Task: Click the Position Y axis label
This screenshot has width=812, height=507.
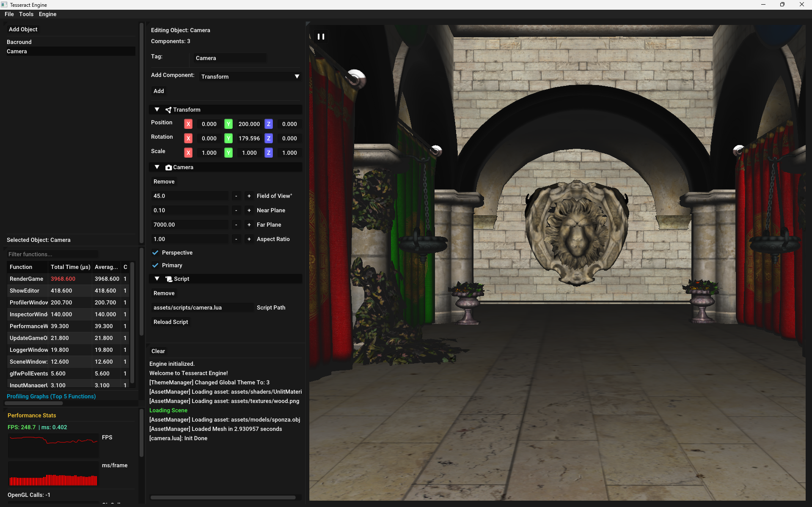Action: pyautogui.click(x=228, y=124)
